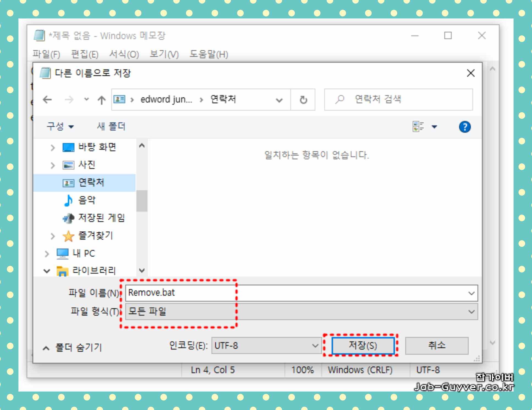Viewport: 532px width, 410px height.
Task: Click the 저장(S) save button
Action: tap(363, 345)
